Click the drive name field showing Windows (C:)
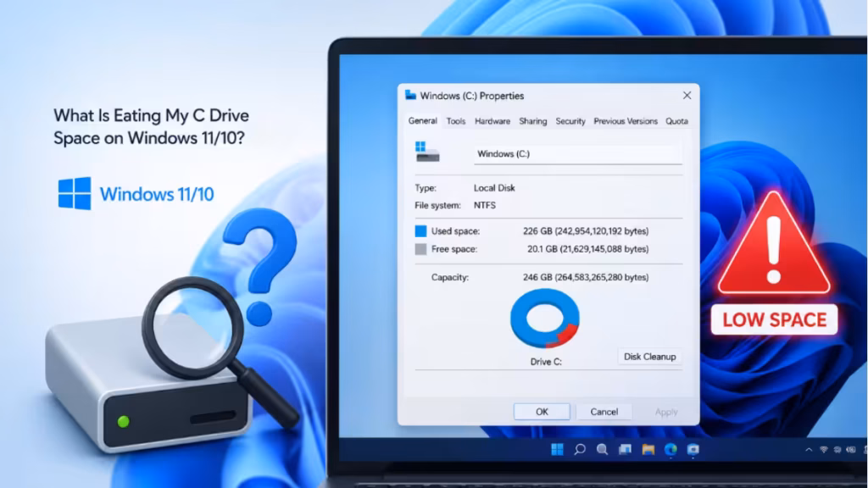The height and width of the screenshot is (488, 868). coord(578,154)
